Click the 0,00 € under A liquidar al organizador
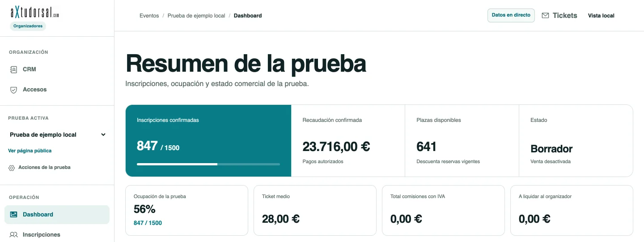Image resolution: width=644 pixels, height=242 pixels. [534, 219]
